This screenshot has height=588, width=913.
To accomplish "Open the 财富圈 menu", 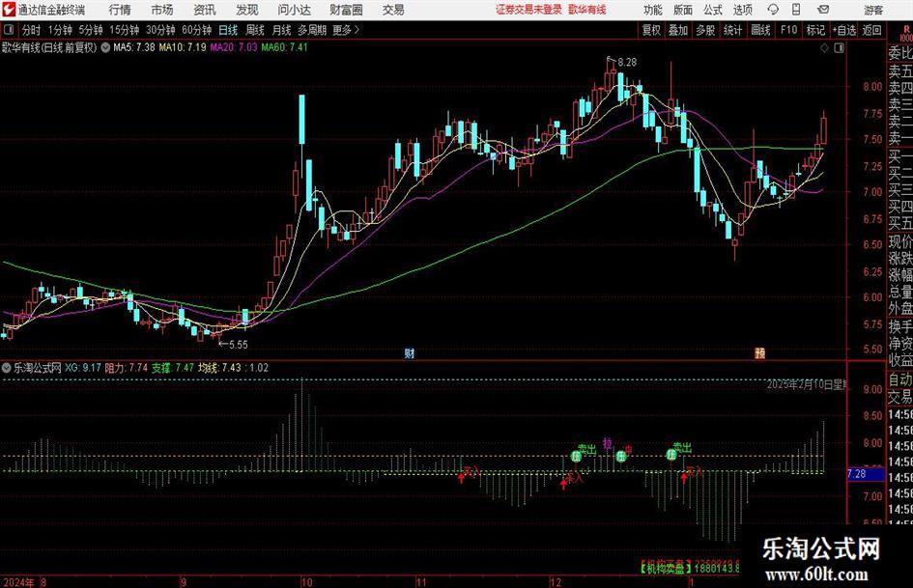I will (x=346, y=10).
